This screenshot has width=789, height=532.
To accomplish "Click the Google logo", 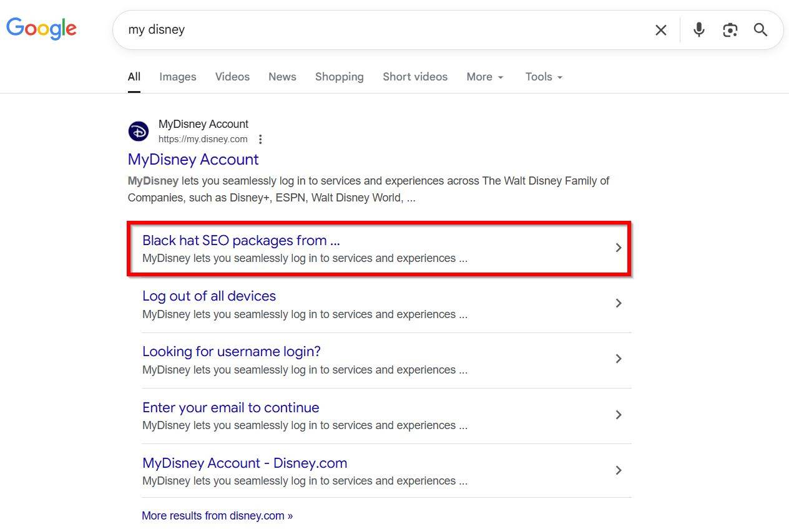I will point(41,29).
